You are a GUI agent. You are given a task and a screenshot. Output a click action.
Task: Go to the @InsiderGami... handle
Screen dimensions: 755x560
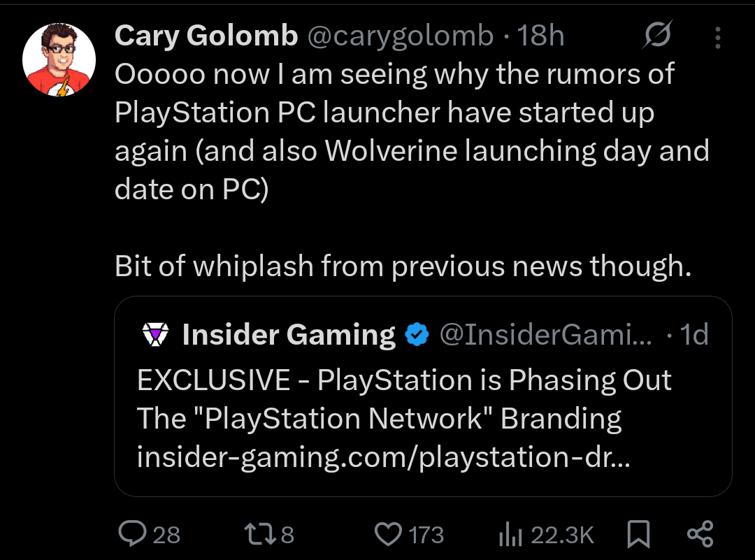(545, 336)
